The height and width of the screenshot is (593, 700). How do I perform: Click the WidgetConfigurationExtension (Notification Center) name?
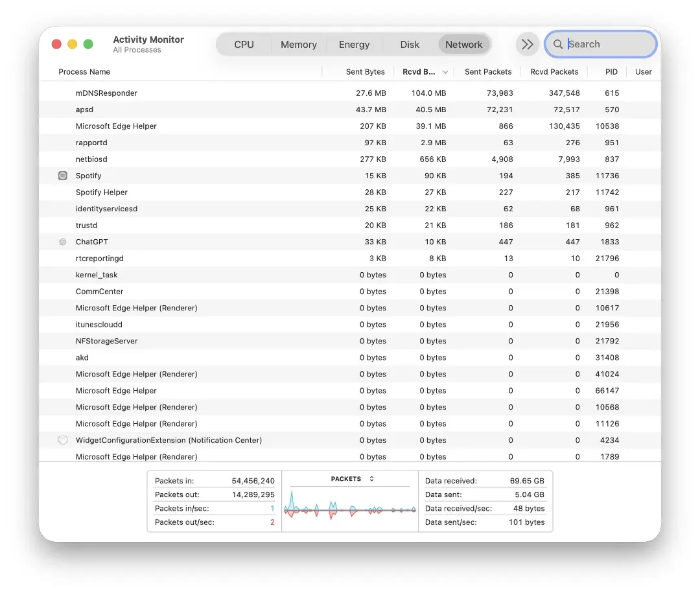[169, 440]
